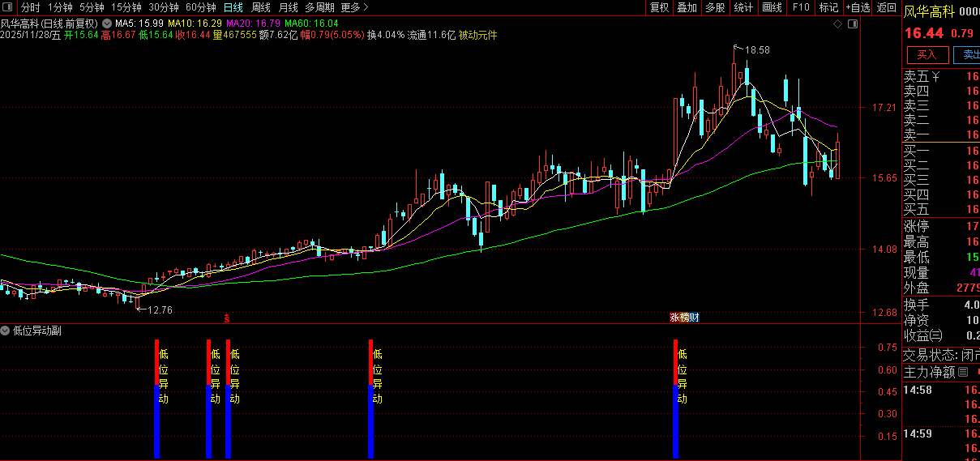The image size is (980, 461).
Task: Click the 低位异动副 indicator name
Action: pyautogui.click(x=37, y=331)
